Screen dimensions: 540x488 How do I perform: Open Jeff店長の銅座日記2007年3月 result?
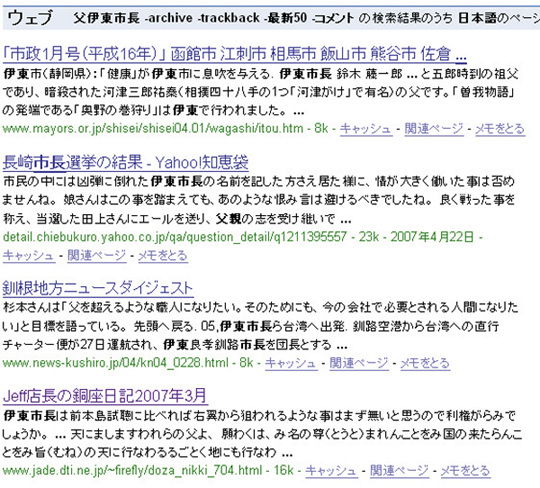105,396
